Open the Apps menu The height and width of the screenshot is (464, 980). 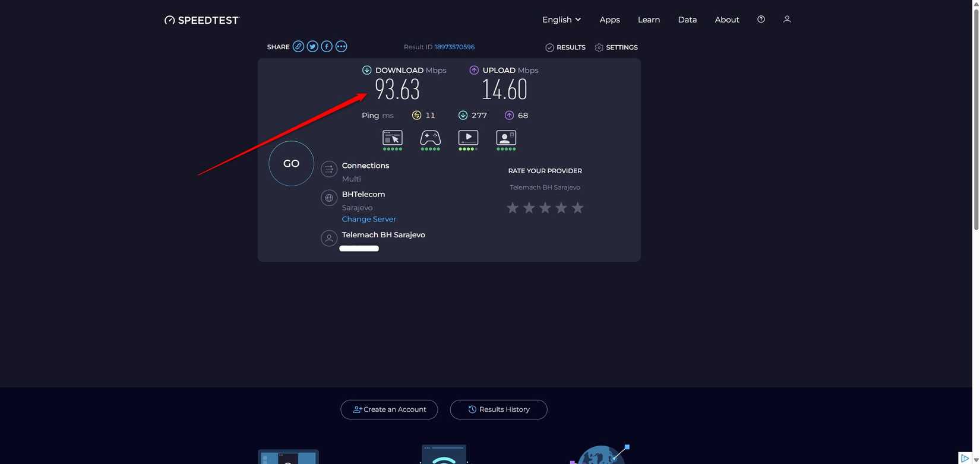pos(610,20)
